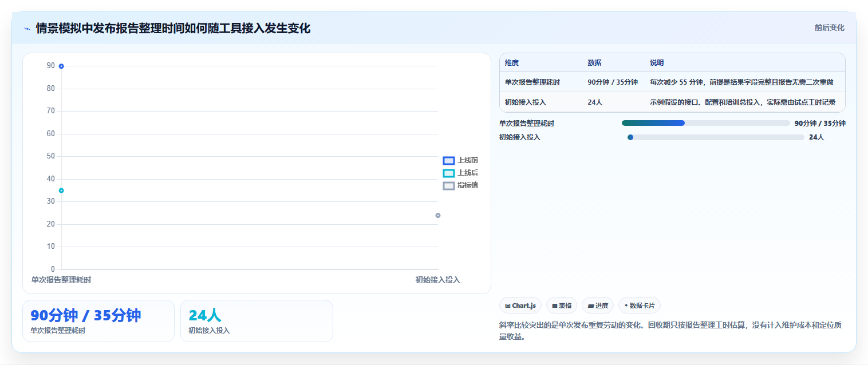Click the 24人 progress value
This screenshot has height=365, width=868.
pos(816,137)
